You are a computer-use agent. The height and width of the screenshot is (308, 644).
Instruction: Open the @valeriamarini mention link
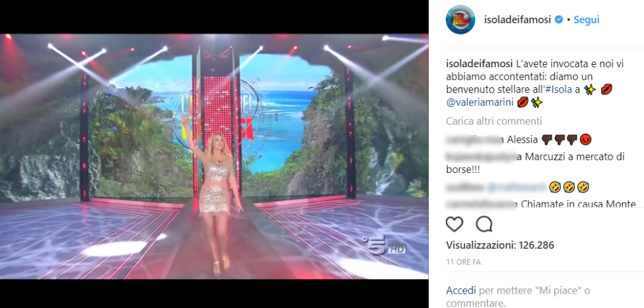[x=480, y=102]
